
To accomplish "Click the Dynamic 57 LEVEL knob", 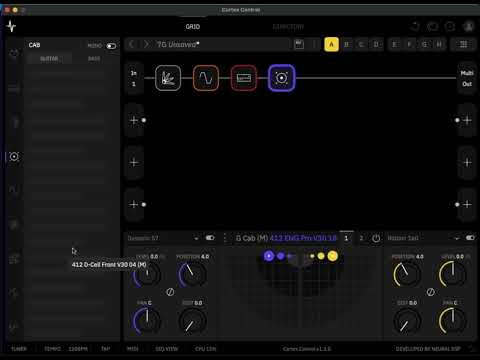I will click(147, 274).
